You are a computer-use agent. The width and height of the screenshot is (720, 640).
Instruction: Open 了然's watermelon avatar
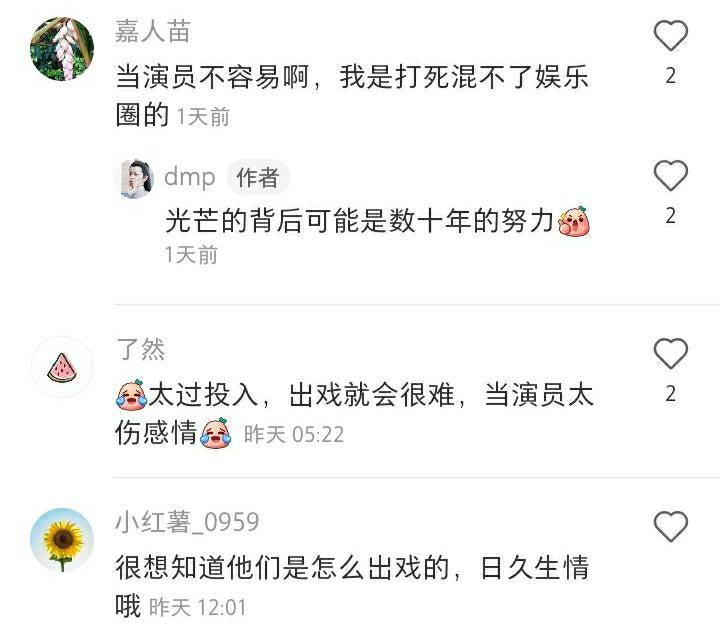coord(62,367)
